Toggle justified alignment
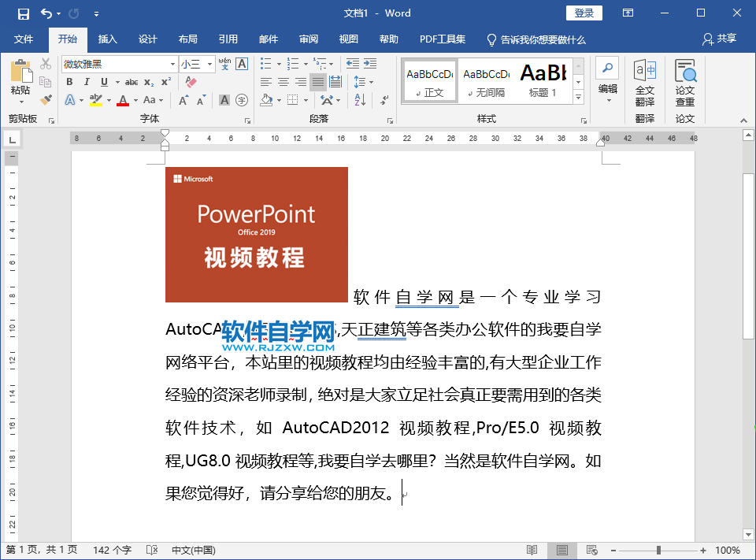Image resolution: width=756 pixels, height=560 pixels. (x=318, y=82)
